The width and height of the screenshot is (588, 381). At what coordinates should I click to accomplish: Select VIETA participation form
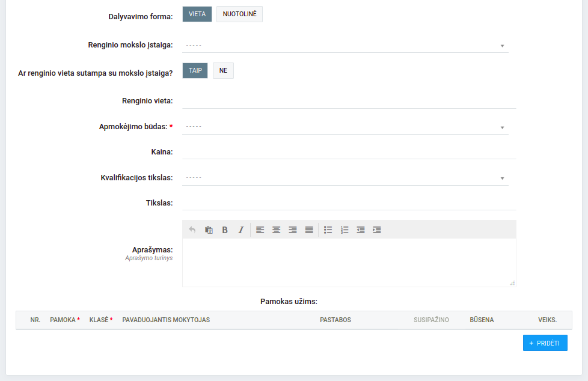pos(197,14)
